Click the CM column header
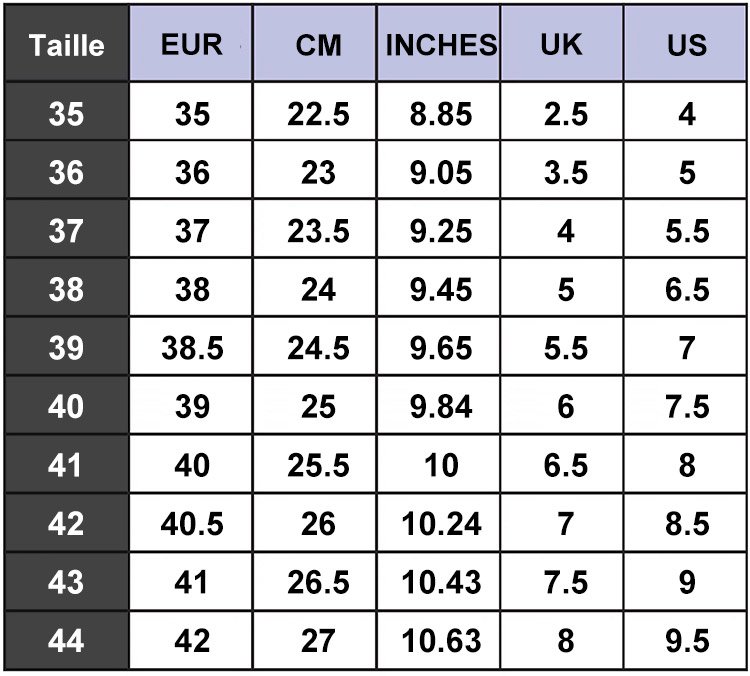 (318, 45)
